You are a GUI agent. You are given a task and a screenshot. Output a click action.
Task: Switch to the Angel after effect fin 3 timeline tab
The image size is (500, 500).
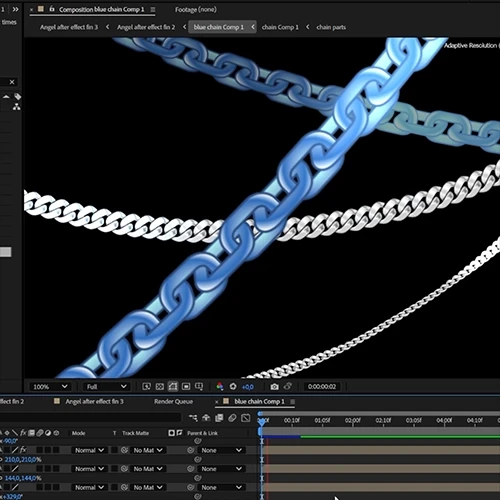click(94, 402)
